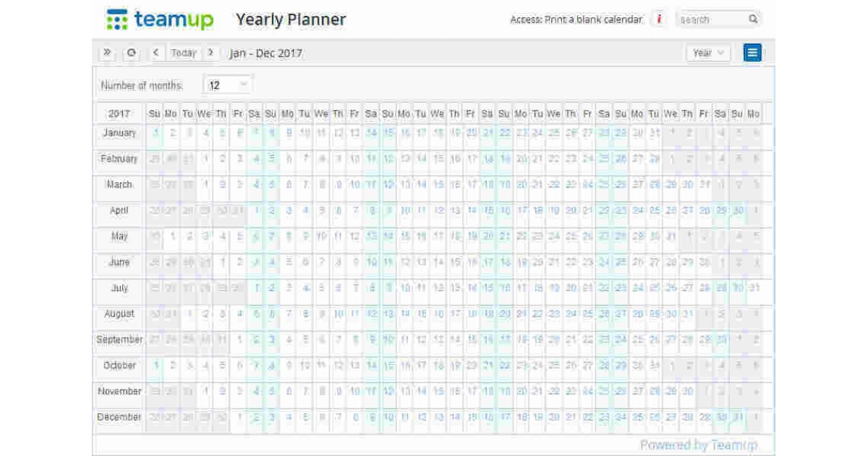Screen dimensions: 868x456
Task: Select the January row label
Action: point(119,133)
